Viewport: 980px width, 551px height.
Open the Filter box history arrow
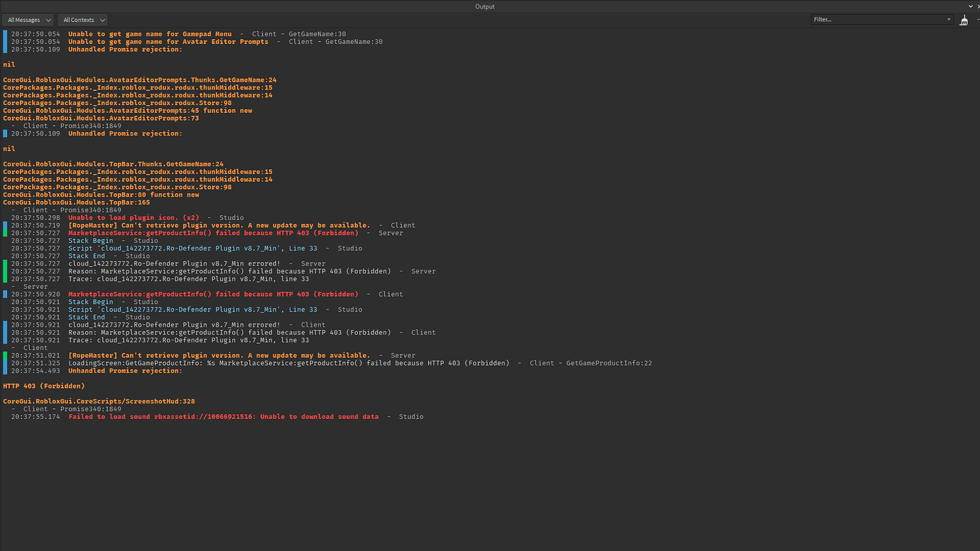(x=949, y=20)
